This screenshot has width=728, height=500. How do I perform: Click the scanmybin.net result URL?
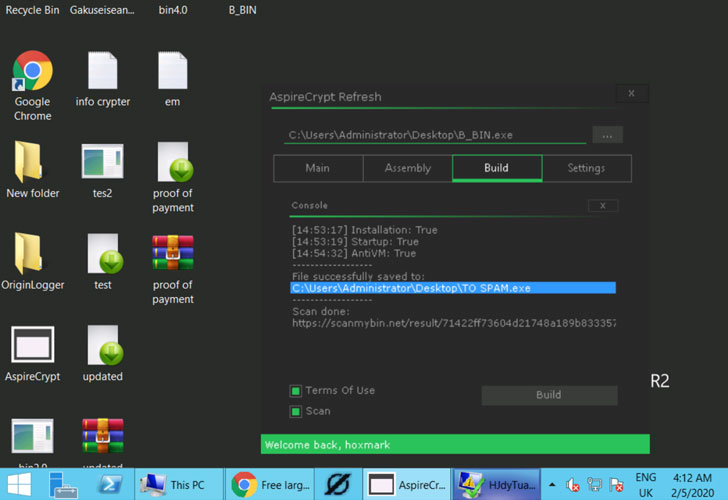click(454, 323)
